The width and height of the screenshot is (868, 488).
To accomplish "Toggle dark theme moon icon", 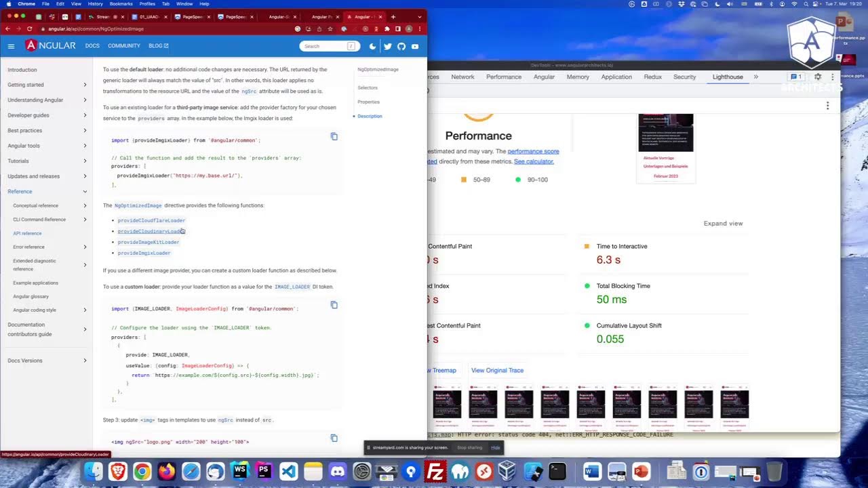I will click(372, 46).
